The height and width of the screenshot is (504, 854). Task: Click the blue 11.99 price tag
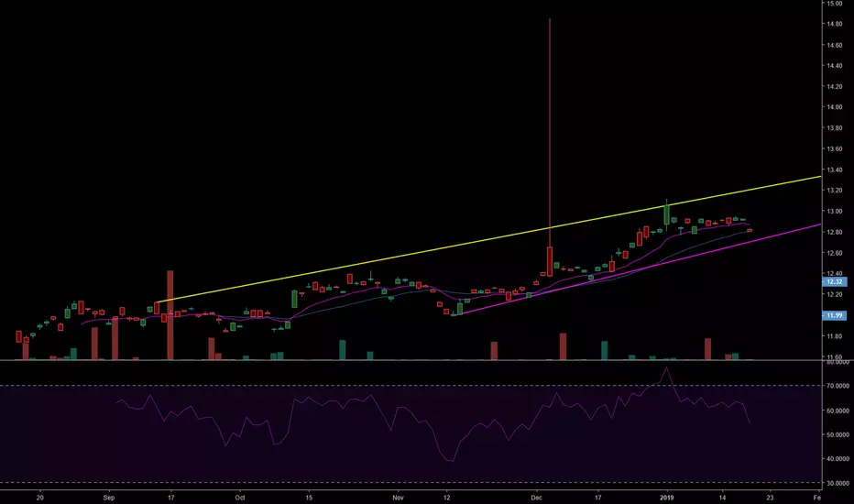click(x=834, y=315)
